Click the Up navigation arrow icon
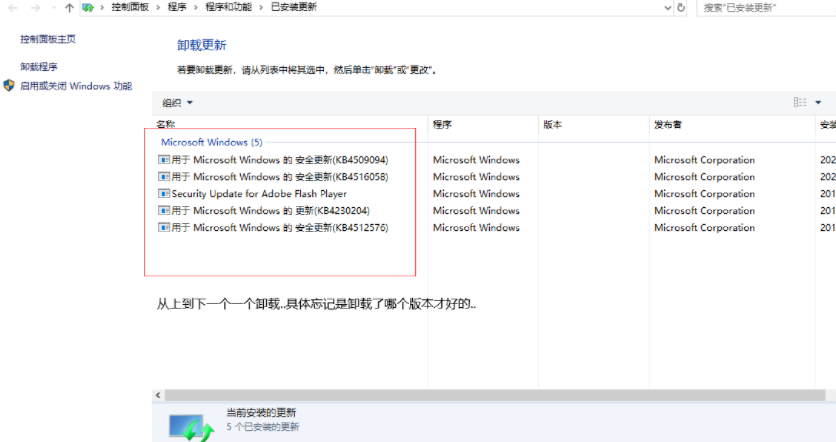The width and height of the screenshot is (836, 442). point(68,8)
